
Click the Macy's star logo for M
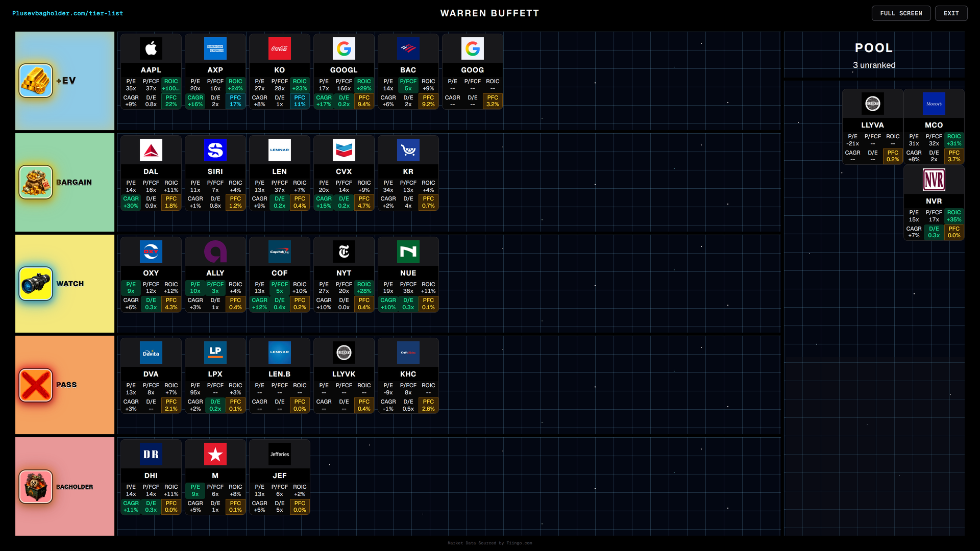pyautogui.click(x=215, y=454)
